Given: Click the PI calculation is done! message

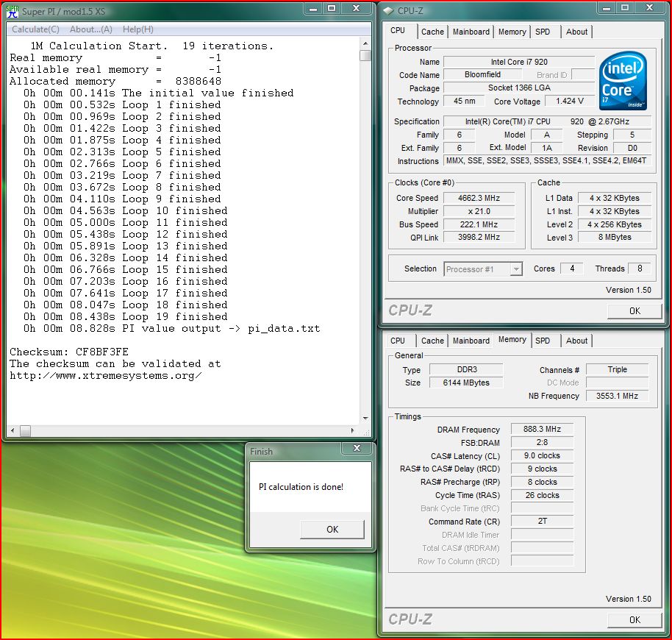Looking at the screenshot, I should tap(301, 487).
